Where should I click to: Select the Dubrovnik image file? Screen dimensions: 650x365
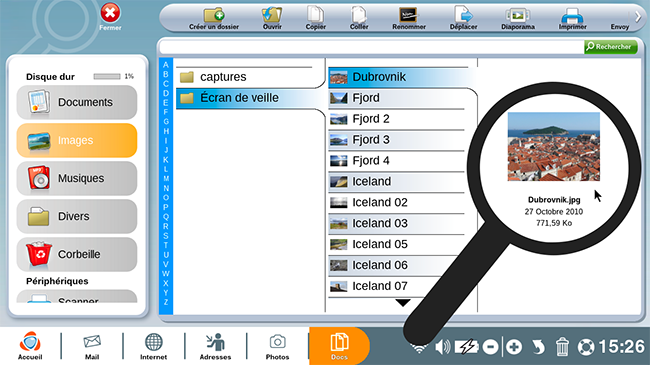(x=398, y=77)
